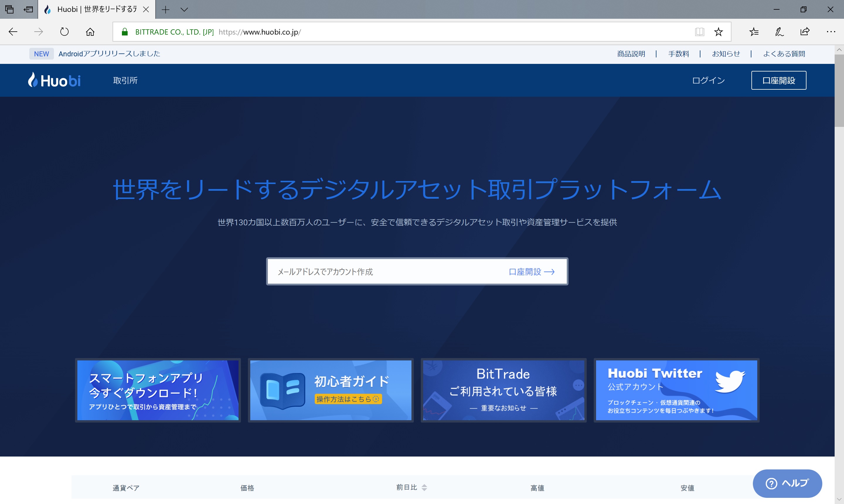Viewport: 844px width, 504px height.
Task: Open the add notes pen icon
Action: click(x=779, y=32)
